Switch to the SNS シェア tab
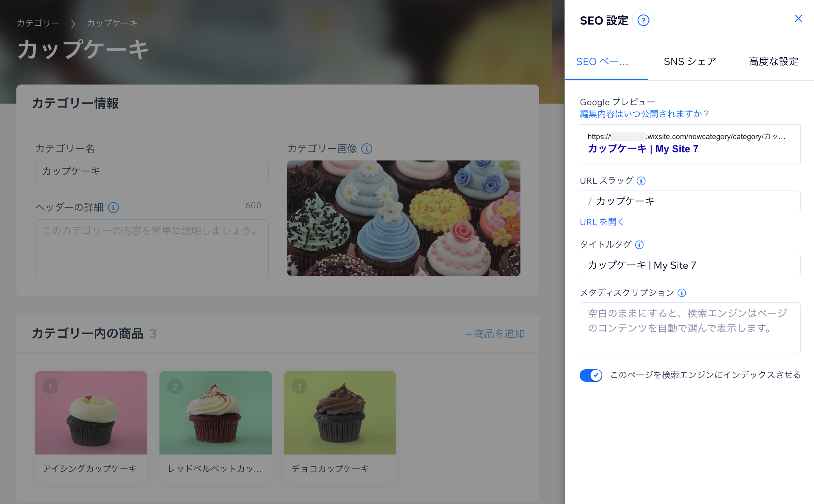The height and width of the screenshot is (504, 814). point(690,61)
